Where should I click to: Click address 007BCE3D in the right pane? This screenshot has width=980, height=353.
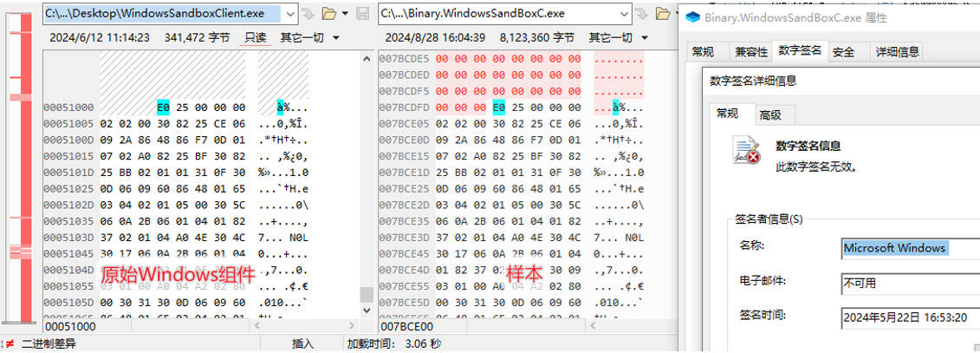click(x=405, y=238)
